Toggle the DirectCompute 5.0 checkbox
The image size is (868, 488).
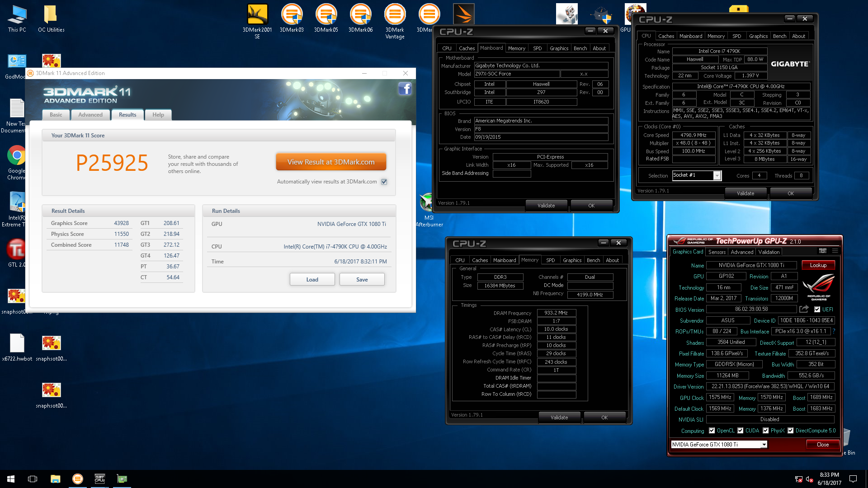click(x=790, y=431)
